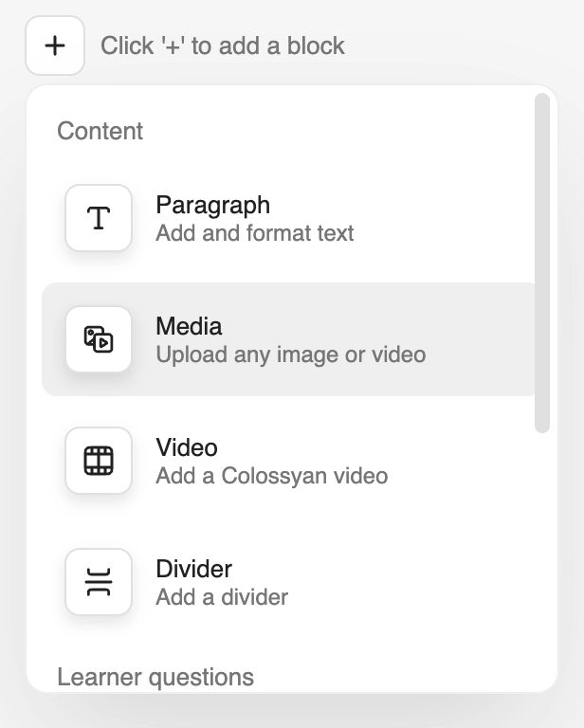Image resolution: width=584 pixels, height=728 pixels.
Task: Choose the Divider block title
Action: point(194,569)
